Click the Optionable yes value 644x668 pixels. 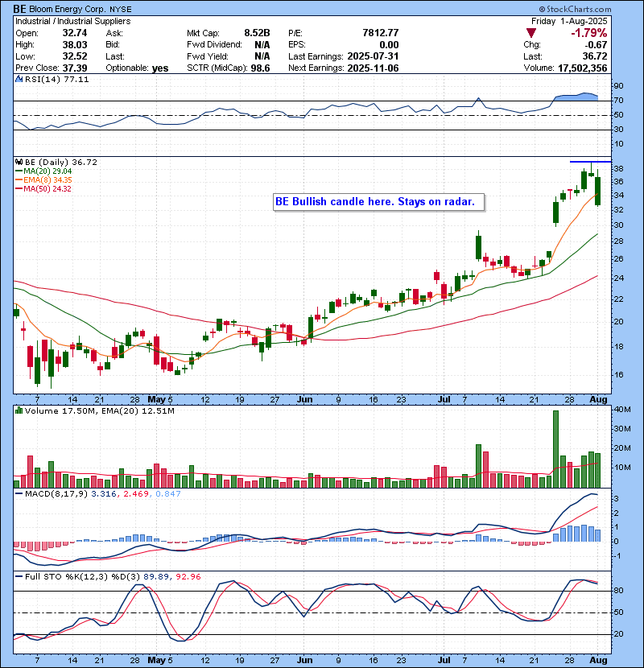tap(160, 68)
